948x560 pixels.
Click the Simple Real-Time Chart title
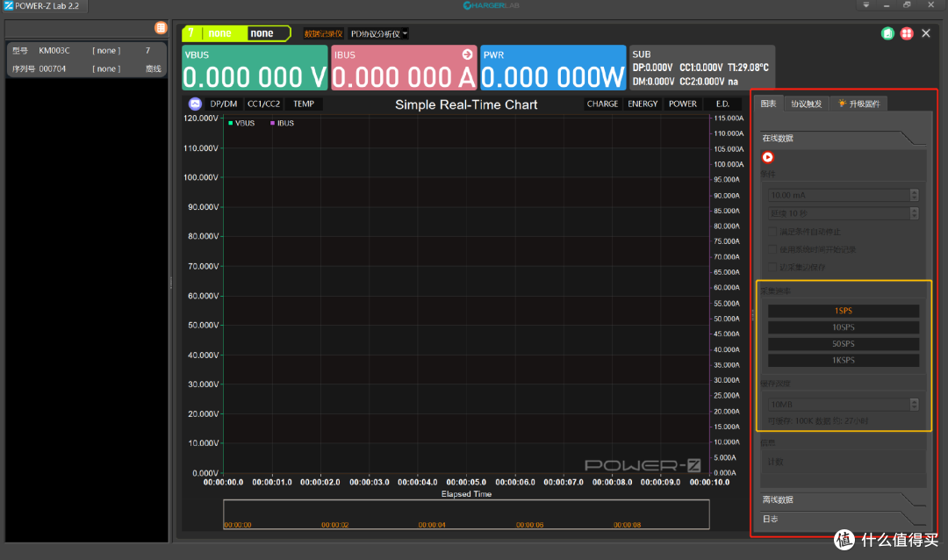[466, 104]
